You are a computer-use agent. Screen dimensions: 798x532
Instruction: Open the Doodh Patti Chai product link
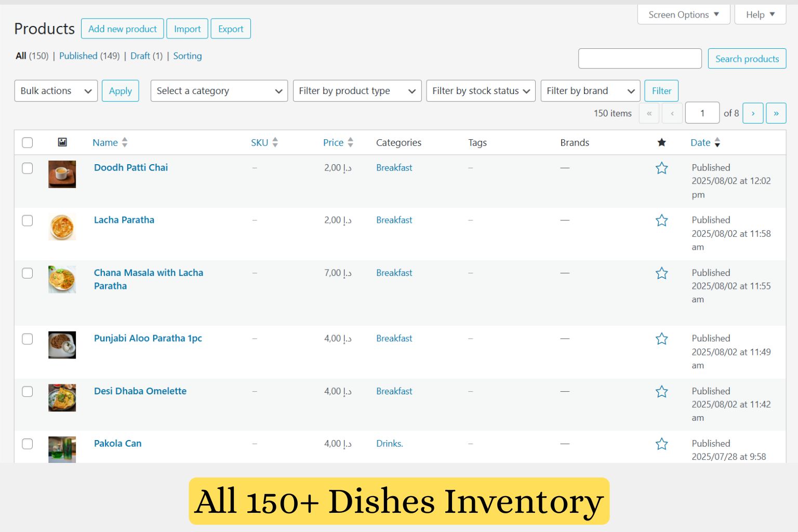click(x=131, y=168)
